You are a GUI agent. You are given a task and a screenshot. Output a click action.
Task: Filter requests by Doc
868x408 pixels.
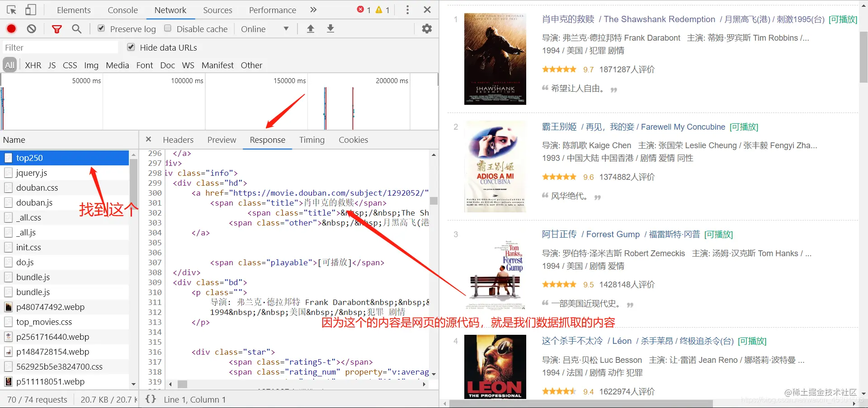[x=167, y=65]
